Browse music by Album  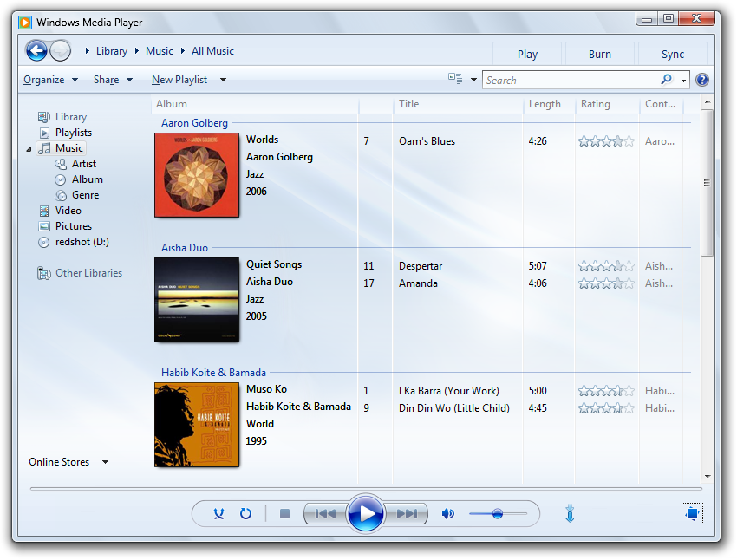click(87, 179)
